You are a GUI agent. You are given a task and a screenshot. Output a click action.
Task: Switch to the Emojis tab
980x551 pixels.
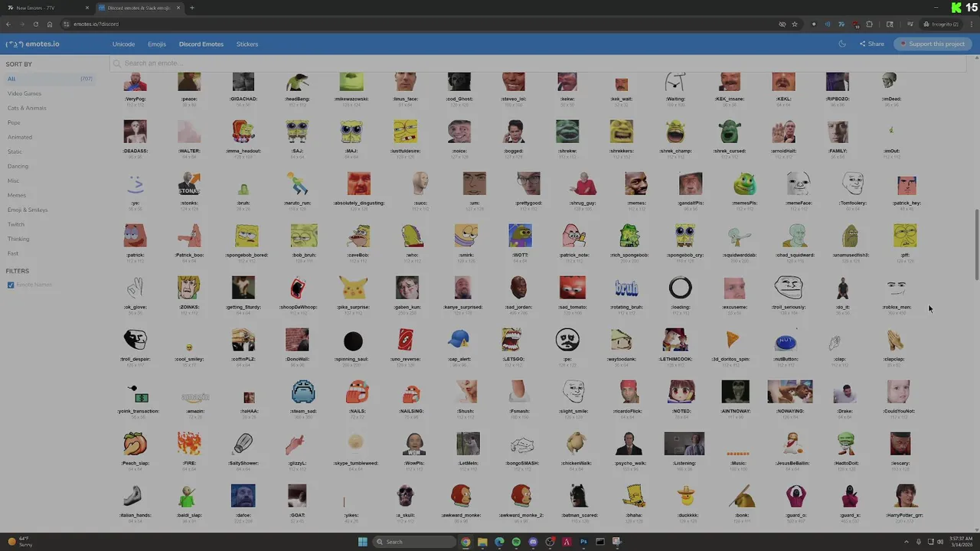(157, 44)
